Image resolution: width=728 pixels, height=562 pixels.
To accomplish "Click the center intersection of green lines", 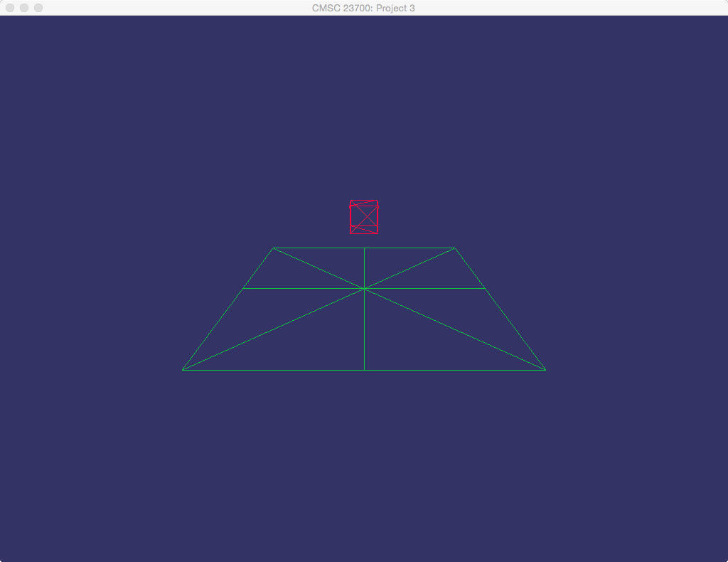I will (x=364, y=288).
